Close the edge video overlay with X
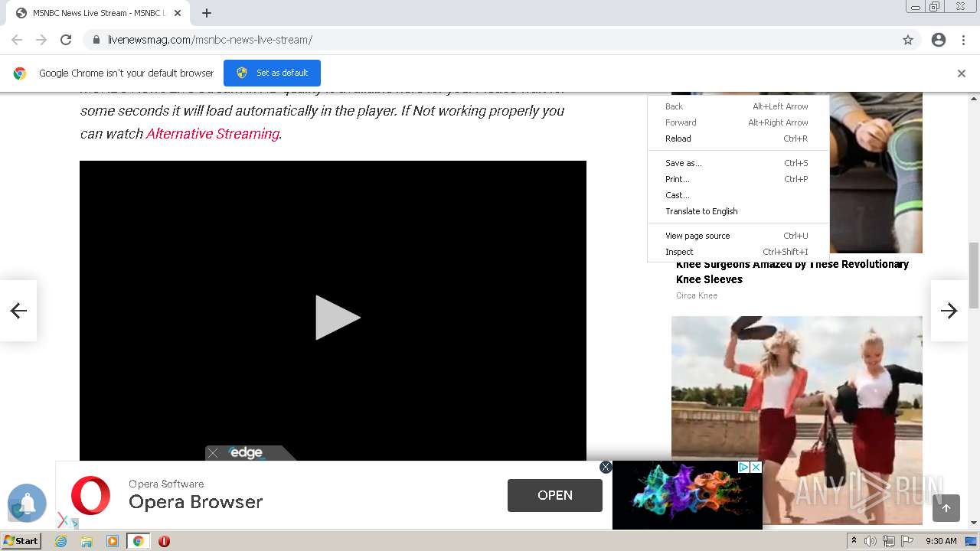This screenshot has width=980, height=551. [213, 453]
